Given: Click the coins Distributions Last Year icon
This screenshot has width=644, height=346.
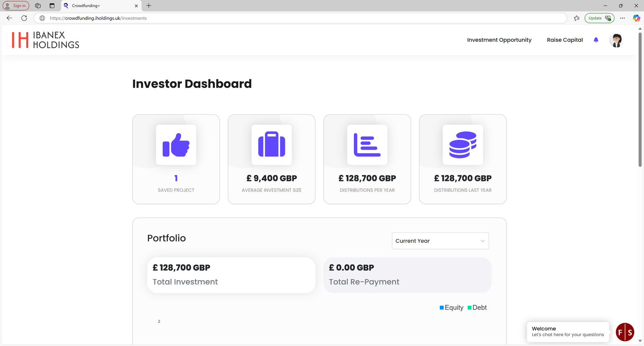Looking at the screenshot, I should [462, 145].
